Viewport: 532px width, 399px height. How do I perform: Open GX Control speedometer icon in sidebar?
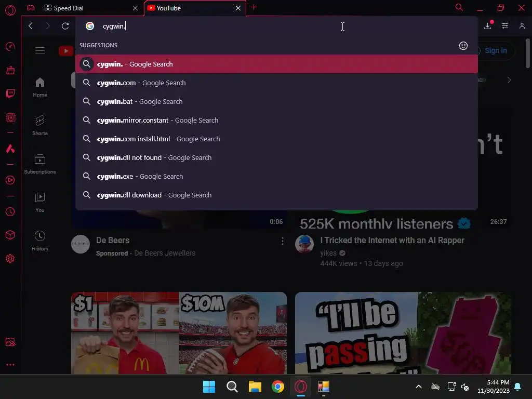tap(10, 46)
